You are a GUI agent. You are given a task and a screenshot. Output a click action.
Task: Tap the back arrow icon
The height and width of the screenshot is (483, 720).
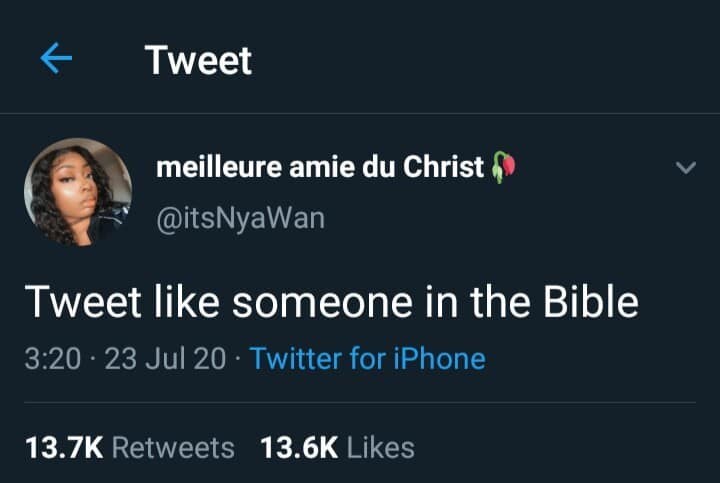(x=56, y=60)
